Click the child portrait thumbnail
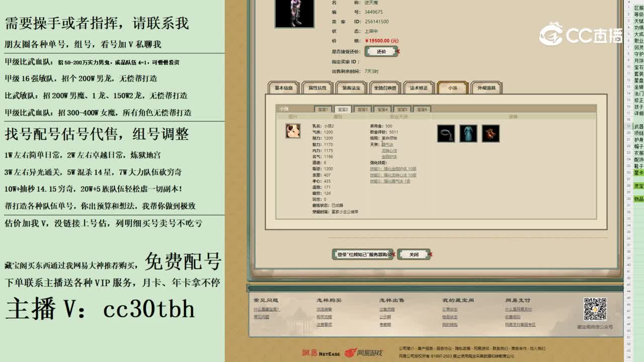This screenshot has width=644, height=362. click(293, 131)
